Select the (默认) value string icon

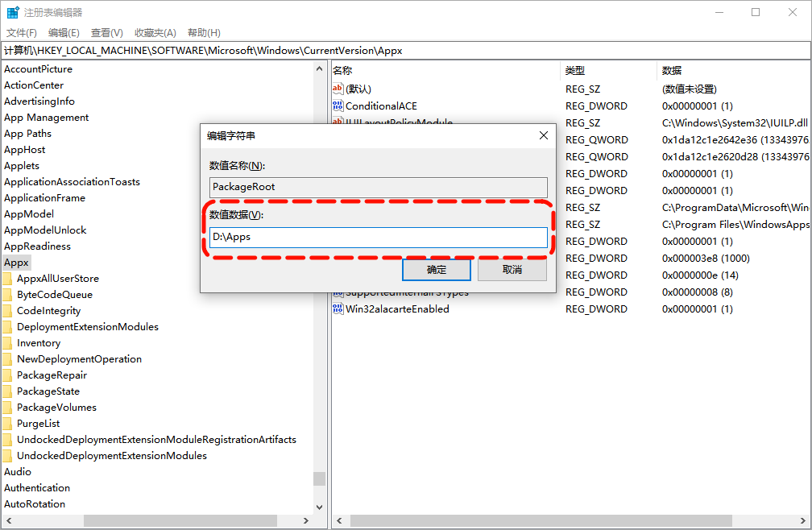tap(338, 89)
